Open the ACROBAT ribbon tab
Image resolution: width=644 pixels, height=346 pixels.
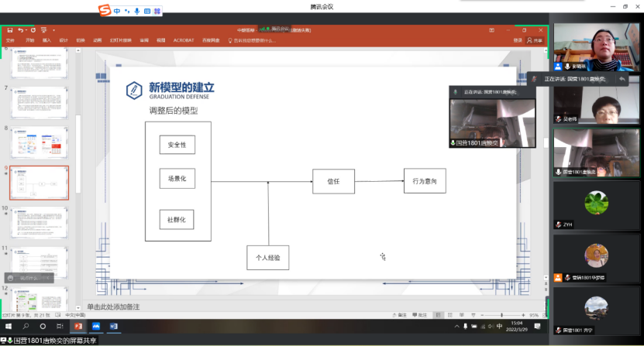point(184,40)
